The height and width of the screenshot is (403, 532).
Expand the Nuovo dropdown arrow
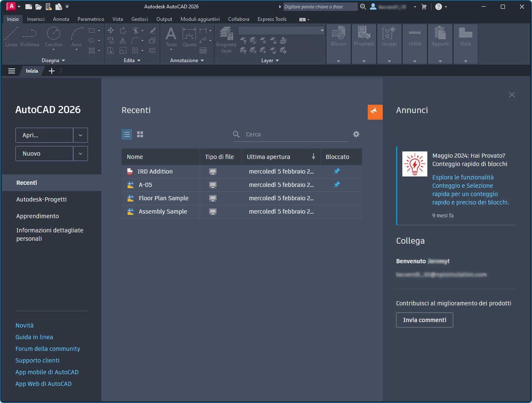point(80,154)
